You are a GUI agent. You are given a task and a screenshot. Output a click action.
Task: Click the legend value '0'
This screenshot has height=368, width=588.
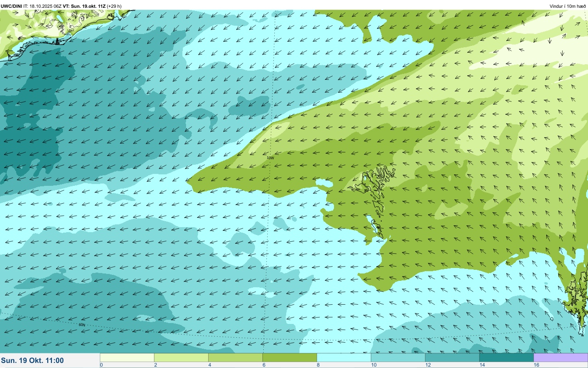(x=101, y=365)
